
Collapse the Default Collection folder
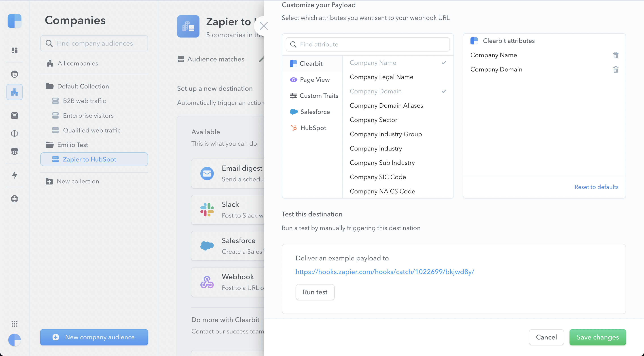point(77,86)
